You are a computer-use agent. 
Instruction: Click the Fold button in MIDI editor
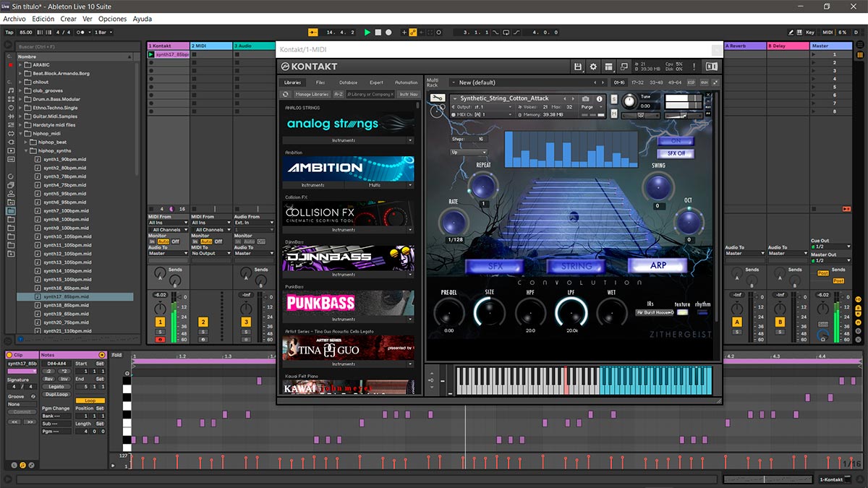[x=116, y=355]
